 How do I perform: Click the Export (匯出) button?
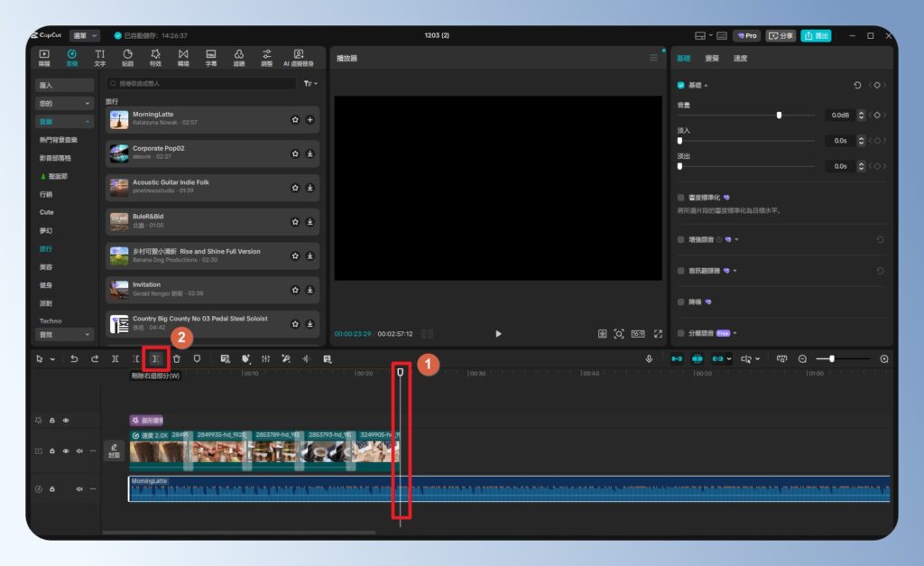pos(816,35)
